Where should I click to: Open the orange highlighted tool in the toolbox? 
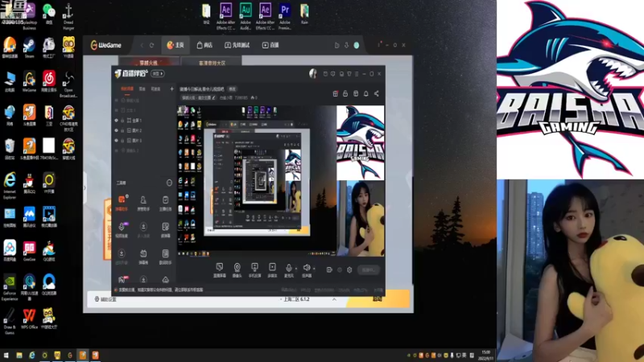(x=122, y=203)
